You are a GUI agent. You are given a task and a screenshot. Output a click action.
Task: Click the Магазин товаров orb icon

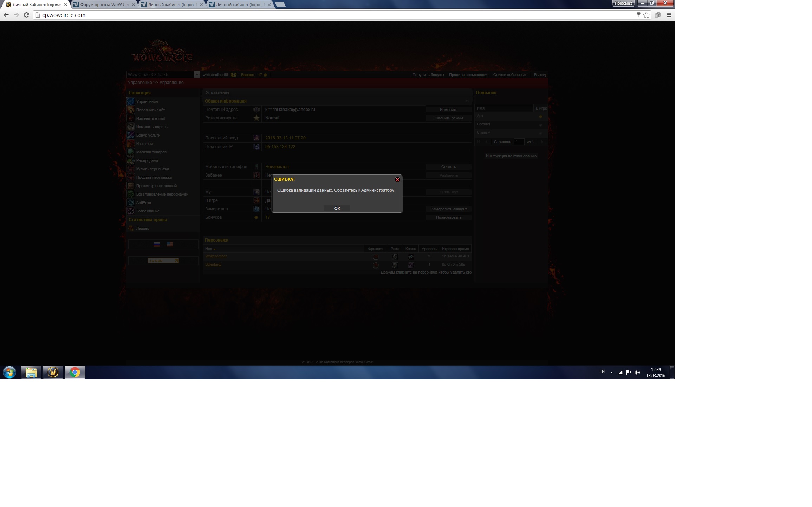tap(131, 152)
